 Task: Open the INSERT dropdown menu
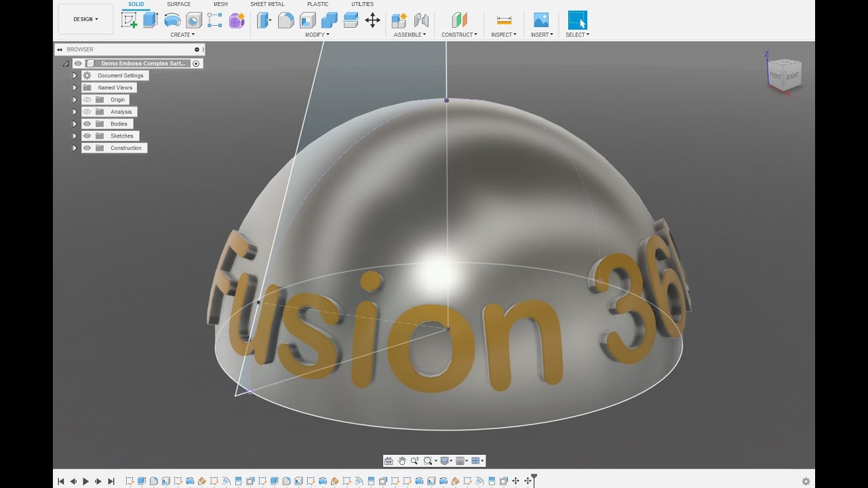click(x=542, y=35)
